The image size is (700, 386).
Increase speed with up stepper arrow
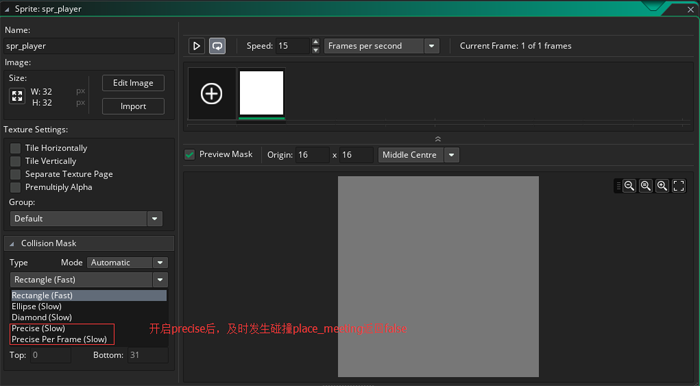[316, 42]
